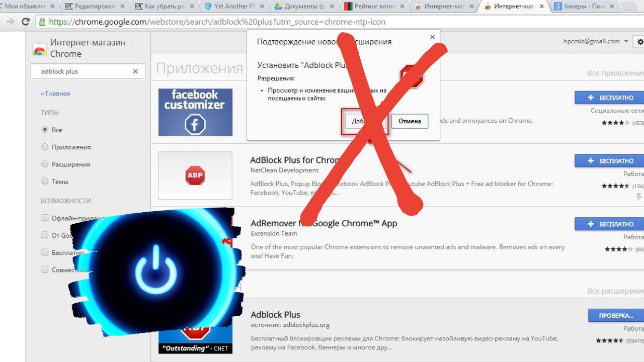Open the hpcmir@gmail.com account dropdown
The image size is (644, 362).
click(x=596, y=41)
